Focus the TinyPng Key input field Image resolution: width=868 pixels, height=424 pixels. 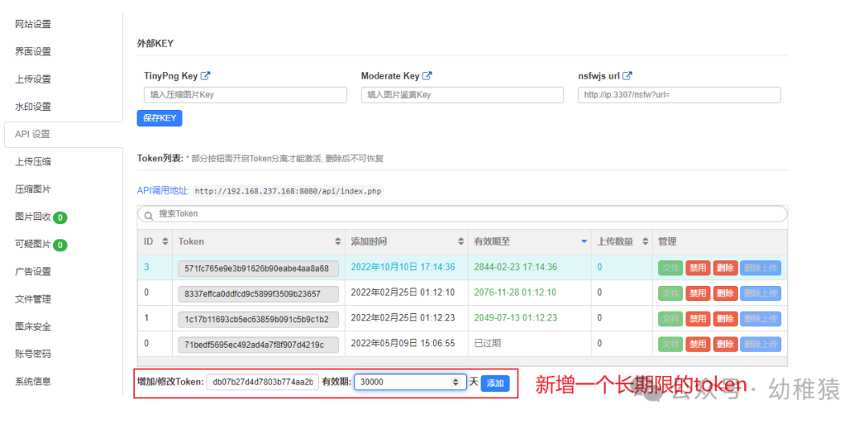click(245, 95)
